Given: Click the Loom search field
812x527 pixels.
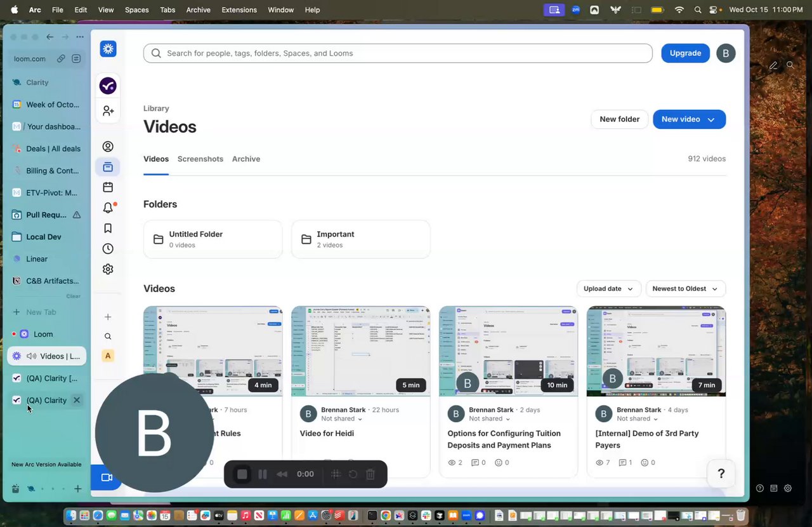Looking at the screenshot, I should click(398, 53).
